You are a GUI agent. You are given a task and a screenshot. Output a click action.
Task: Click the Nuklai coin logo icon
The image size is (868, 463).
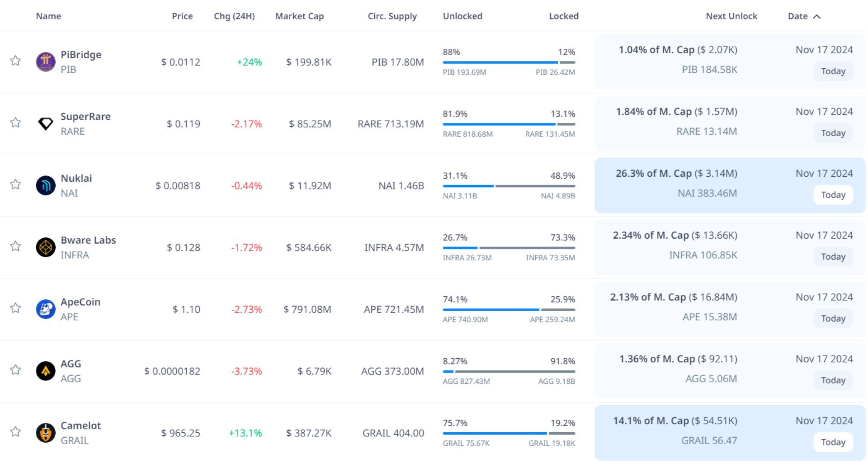click(x=46, y=185)
